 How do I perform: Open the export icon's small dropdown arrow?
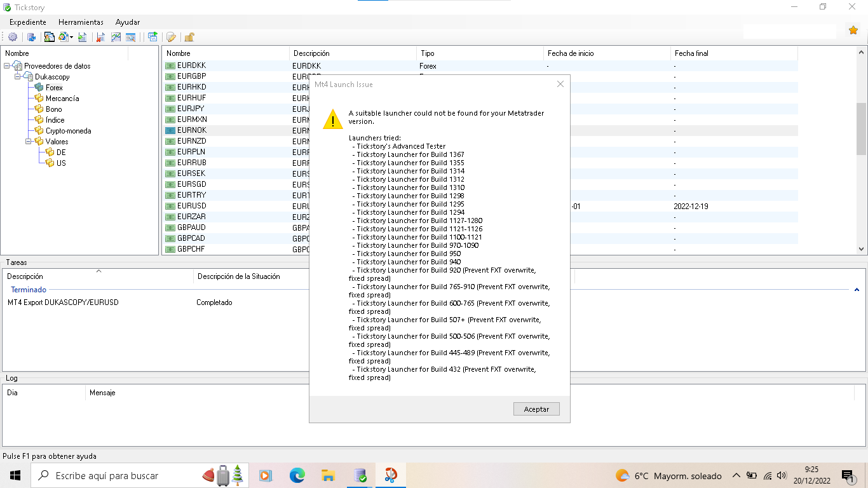click(x=72, y=37)
